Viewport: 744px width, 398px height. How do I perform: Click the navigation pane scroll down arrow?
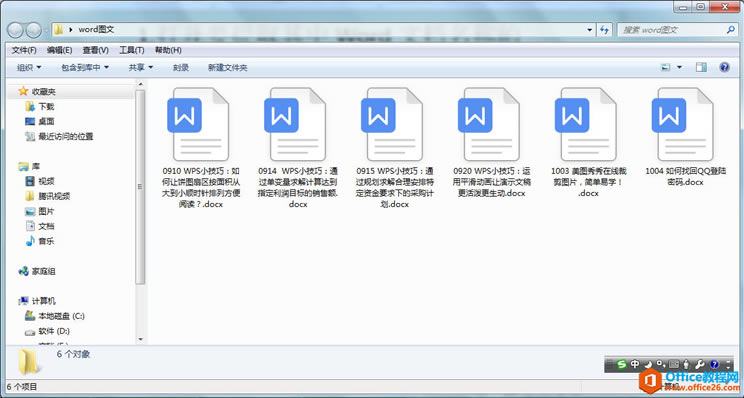(x=140, y=339)
